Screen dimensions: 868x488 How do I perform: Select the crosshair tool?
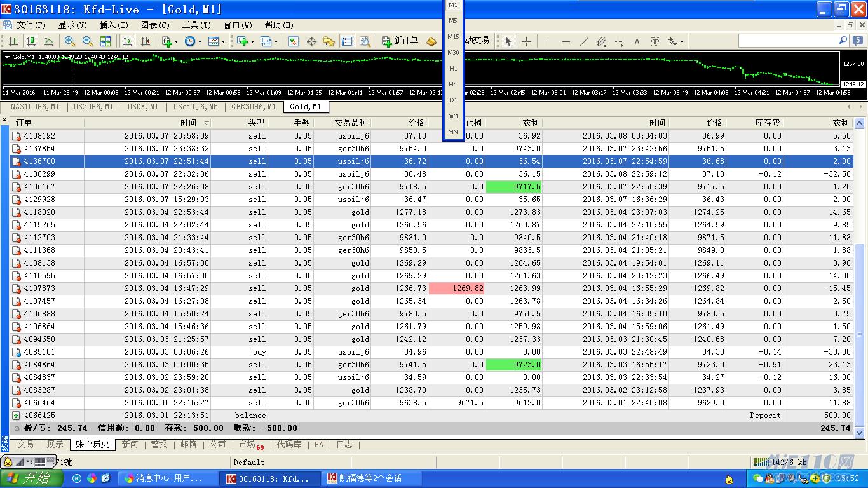[526, 41]
